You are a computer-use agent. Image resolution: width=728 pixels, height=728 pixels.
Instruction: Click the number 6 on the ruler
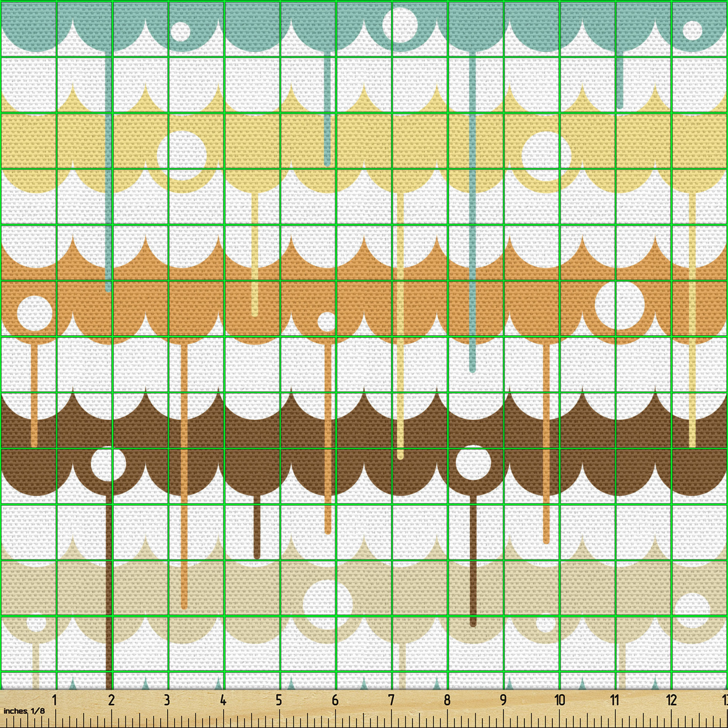click(335, 700)
